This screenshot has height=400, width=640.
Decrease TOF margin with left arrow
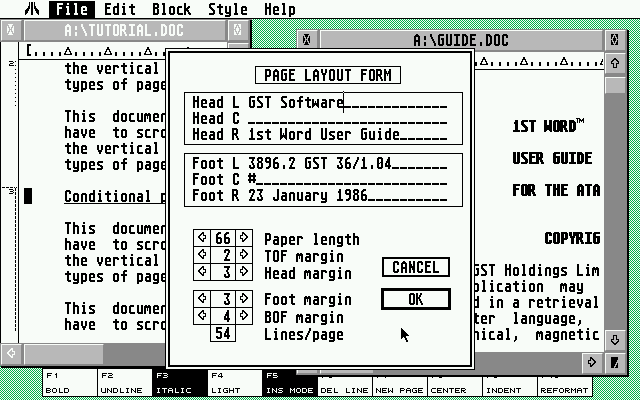click(x=202, y=254)
